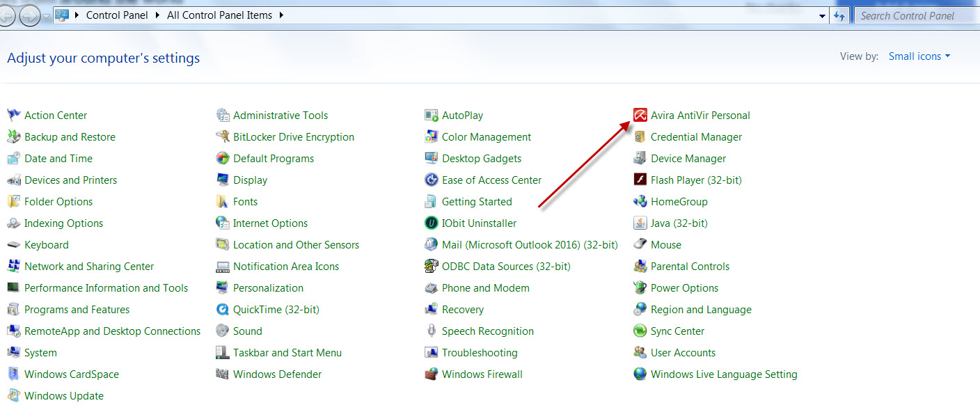The height and width of the screenshot is (419, 980).
Task: Expand the address bar history dropdown arrow
Action: [822, 16]
